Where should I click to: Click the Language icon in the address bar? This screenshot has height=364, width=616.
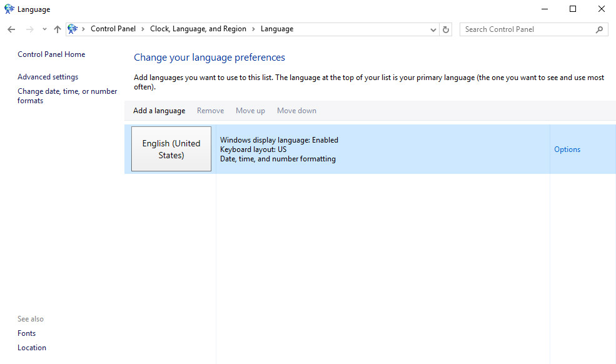[x=73, y=28]
